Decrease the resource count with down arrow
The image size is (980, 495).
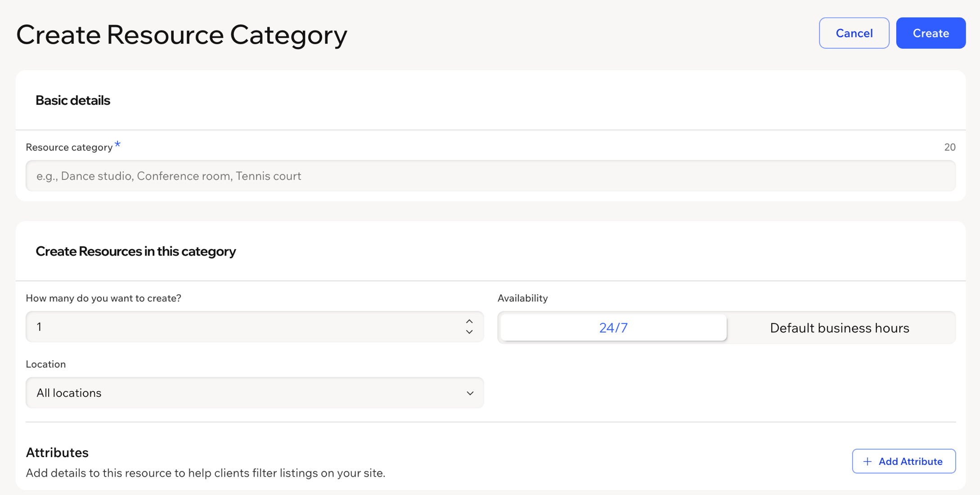(x=469, y=332)
